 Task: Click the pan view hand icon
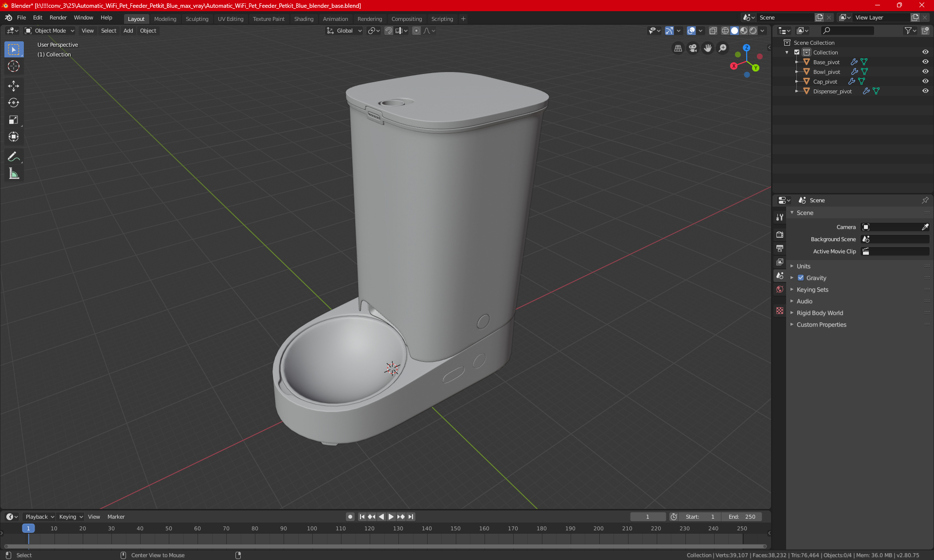[708, 48]
